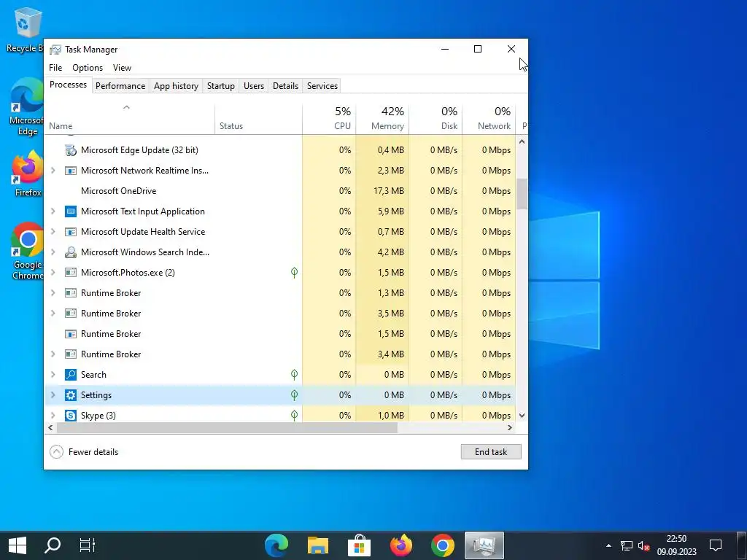Click the taskbar clock showing 22:50
Image resolution: width=747 pixels, height=560 pixels.
676,545
